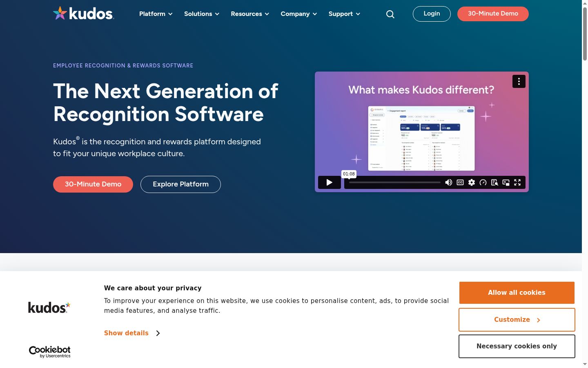Change video playback speed via speedometer icon
The width and height of the screenshot is (588, 368).
tap(483, 182)
